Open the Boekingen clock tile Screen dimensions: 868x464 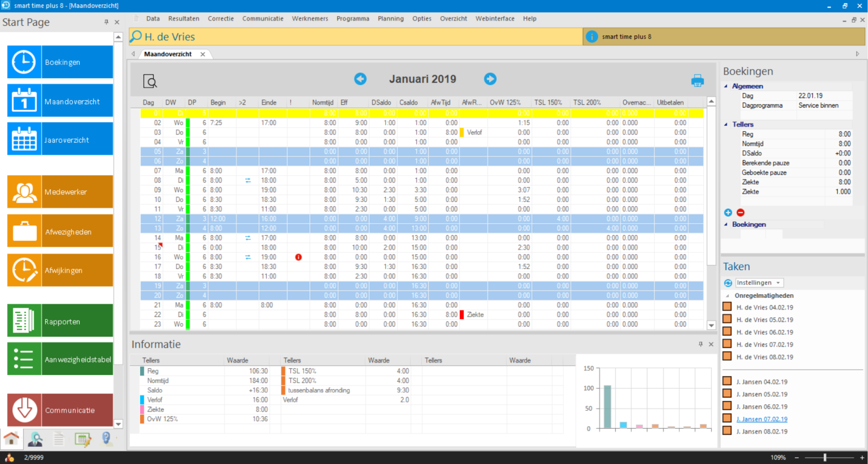[60, 62]
